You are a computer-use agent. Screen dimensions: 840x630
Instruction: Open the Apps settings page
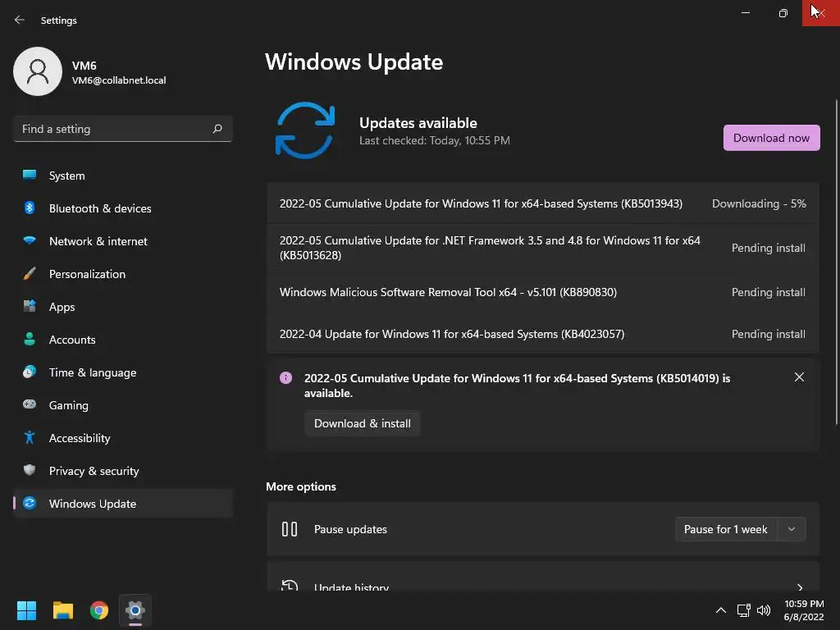coord(123,307)
